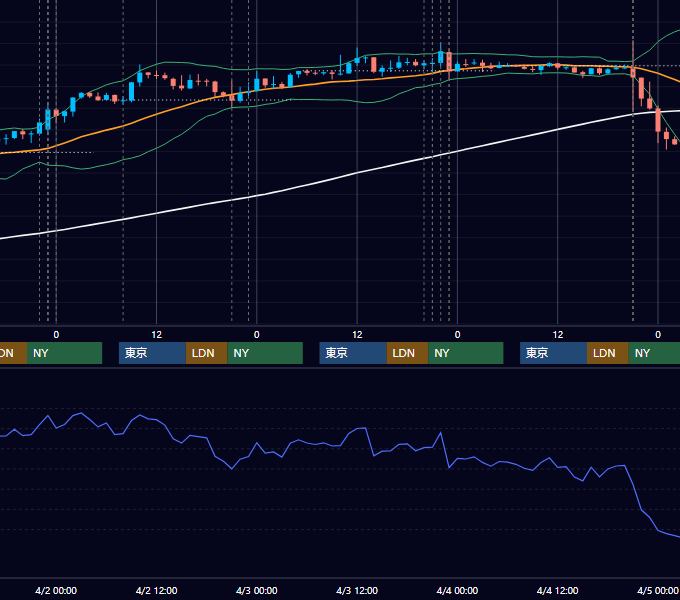Viewport: 680px width, 600px height.
Task: Select the NY session block beginning late 4/2
Action: click(x=265, y=353)
